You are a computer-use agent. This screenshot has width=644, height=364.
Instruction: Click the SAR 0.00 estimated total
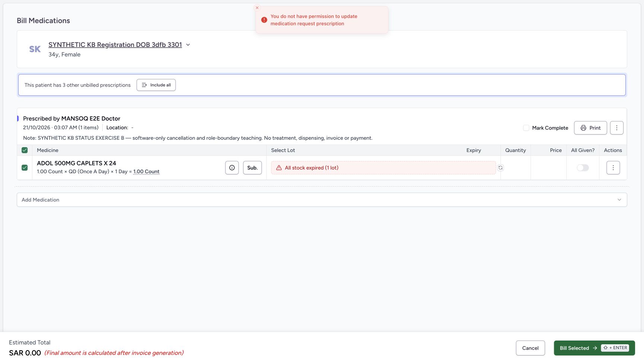tap(25, 353)
